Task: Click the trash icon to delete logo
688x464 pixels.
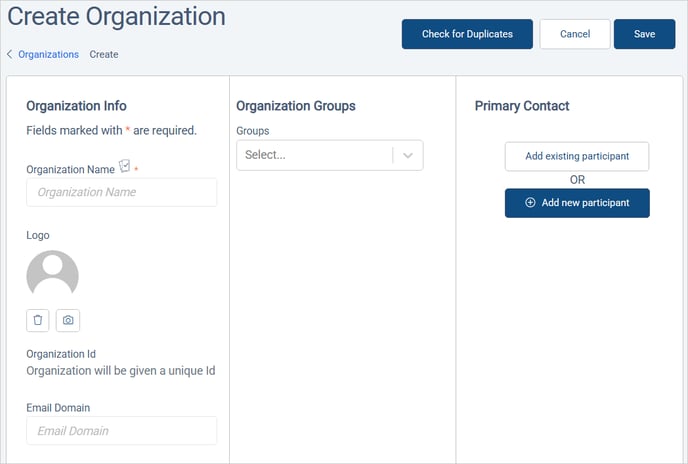Action: 38,320
